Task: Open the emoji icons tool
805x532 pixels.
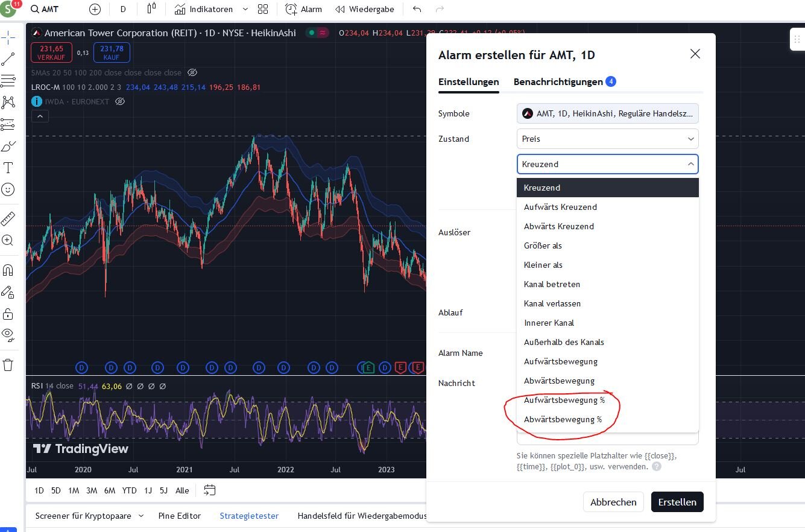Action: point(8,189)
